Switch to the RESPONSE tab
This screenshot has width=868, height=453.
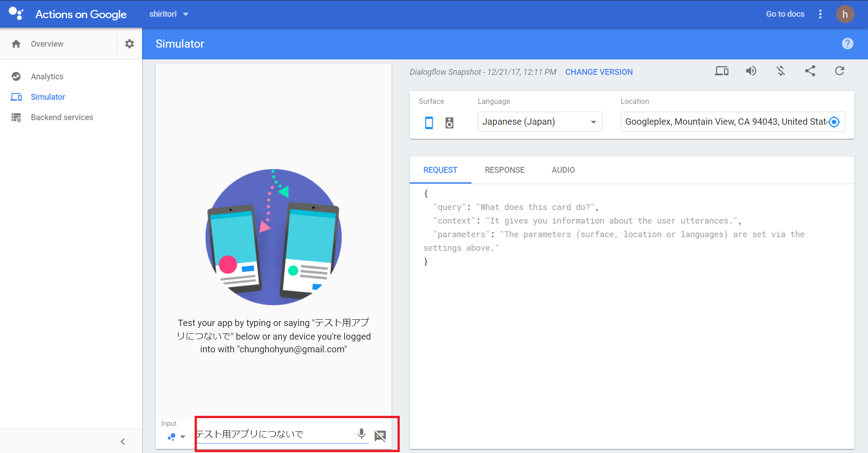tap(504, 170)
